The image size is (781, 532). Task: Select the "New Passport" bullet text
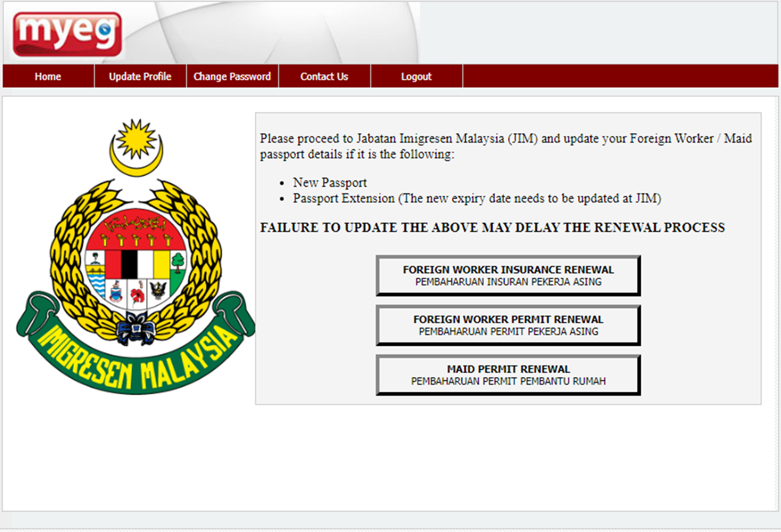point(330,183)
